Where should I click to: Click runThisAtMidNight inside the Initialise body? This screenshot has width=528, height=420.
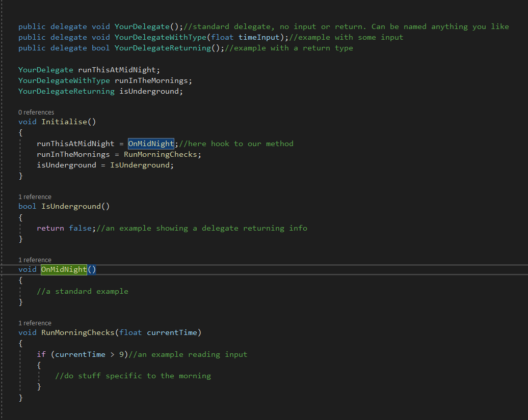pyautogui.click(x=75, y=144)
